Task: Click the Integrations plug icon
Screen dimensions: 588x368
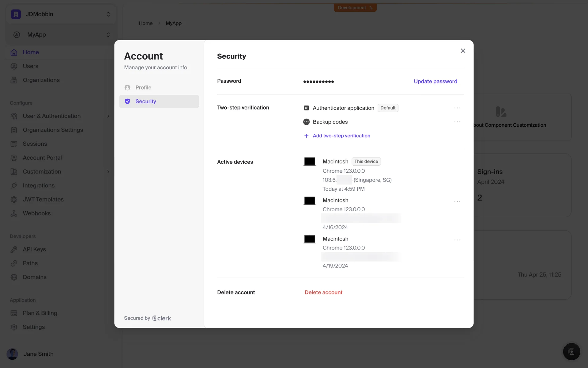Action: coord(14,186)
